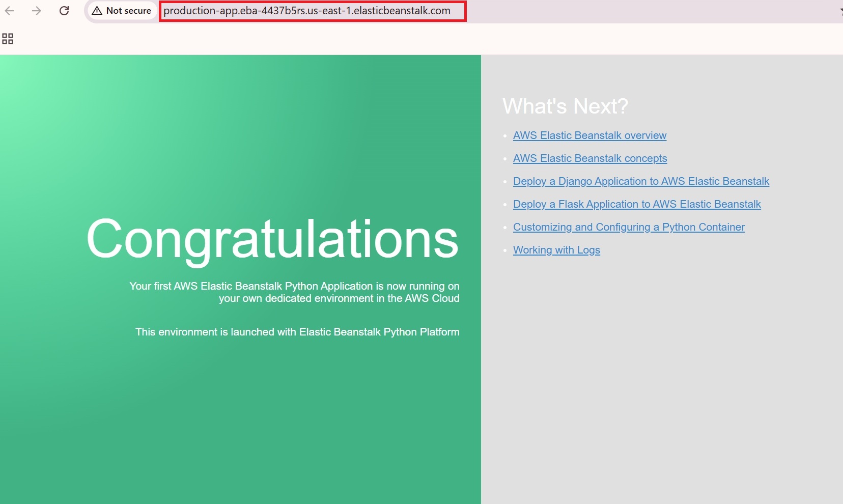Open AWS Elastic Beanstalk concepts link

tap(589, 158)
